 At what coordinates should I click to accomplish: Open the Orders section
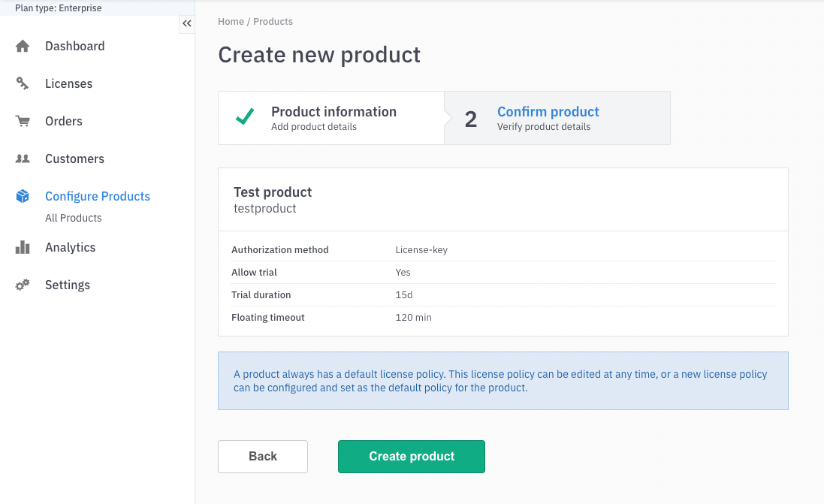coord(64,122)
